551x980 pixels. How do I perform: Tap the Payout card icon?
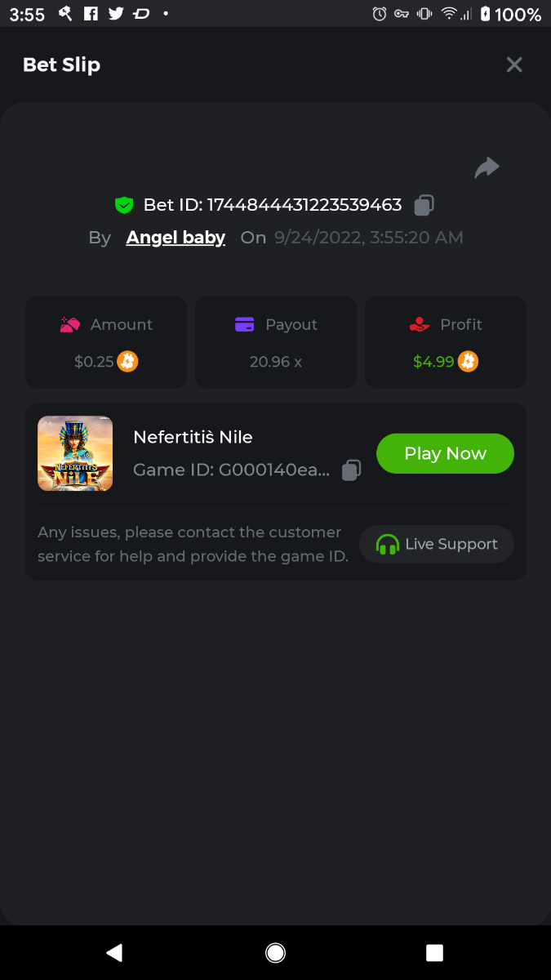244,324
